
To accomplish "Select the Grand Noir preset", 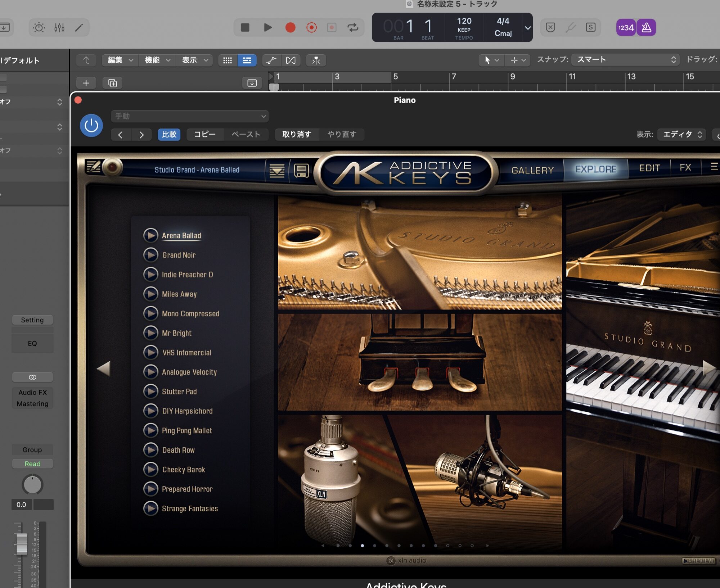I will (179, 255).
